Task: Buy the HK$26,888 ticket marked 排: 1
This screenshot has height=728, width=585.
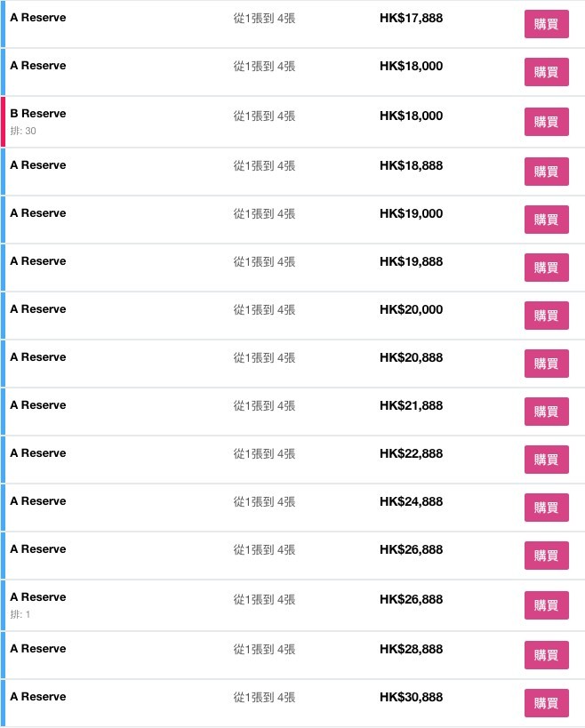Action: [546, 605]
